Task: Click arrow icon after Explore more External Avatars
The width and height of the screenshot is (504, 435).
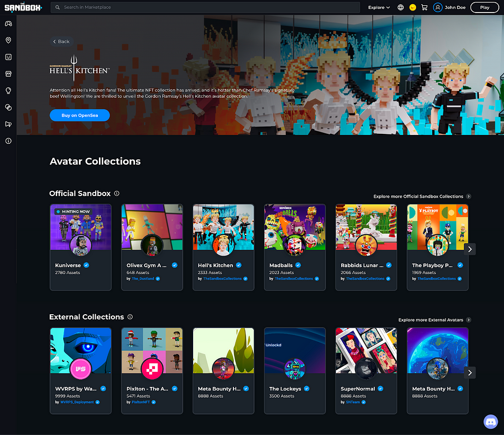Action: click(468, 320)
